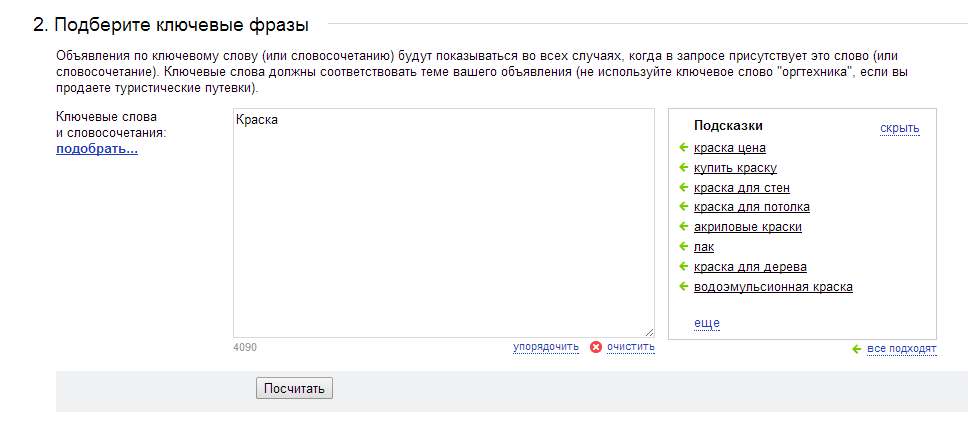Image resolution: width=968 pixels, height=437 pixels.
Task: Click the green arrow next to 'лак'
Action: pos(683,246)
